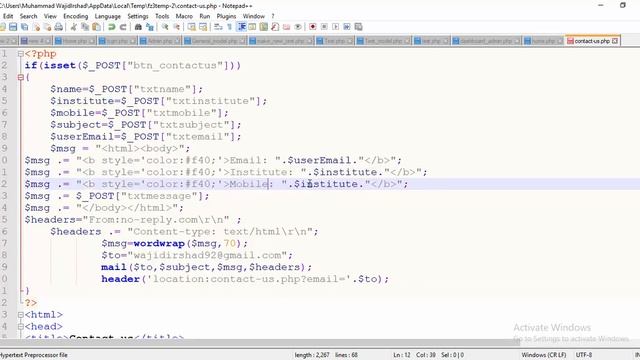Open the Encoding menu

click(x=76, y=16)
